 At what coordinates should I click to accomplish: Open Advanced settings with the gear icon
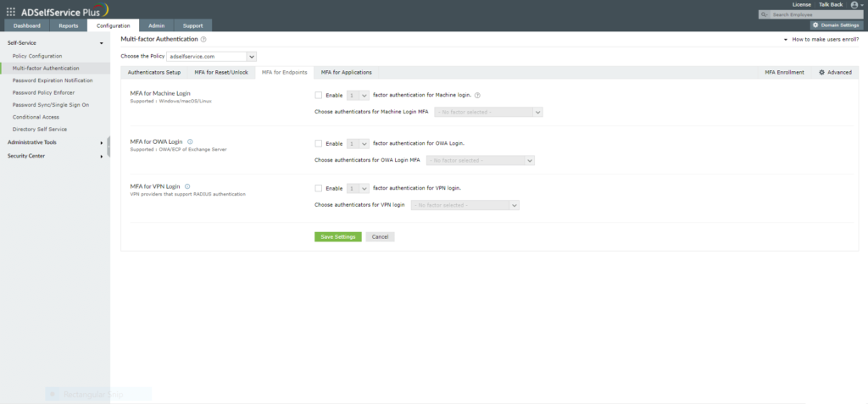coord(835,73)
